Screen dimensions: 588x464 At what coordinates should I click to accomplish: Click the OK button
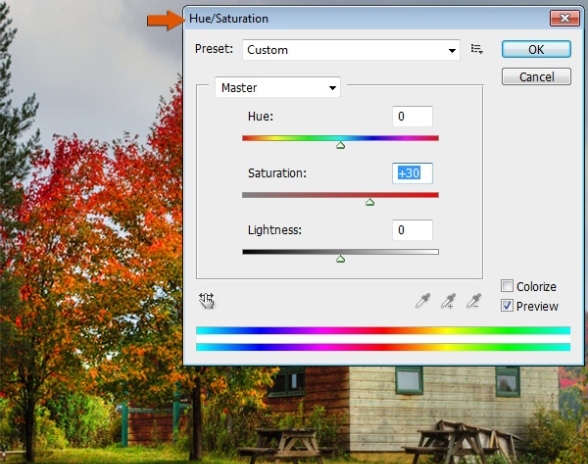click(536, 49)
